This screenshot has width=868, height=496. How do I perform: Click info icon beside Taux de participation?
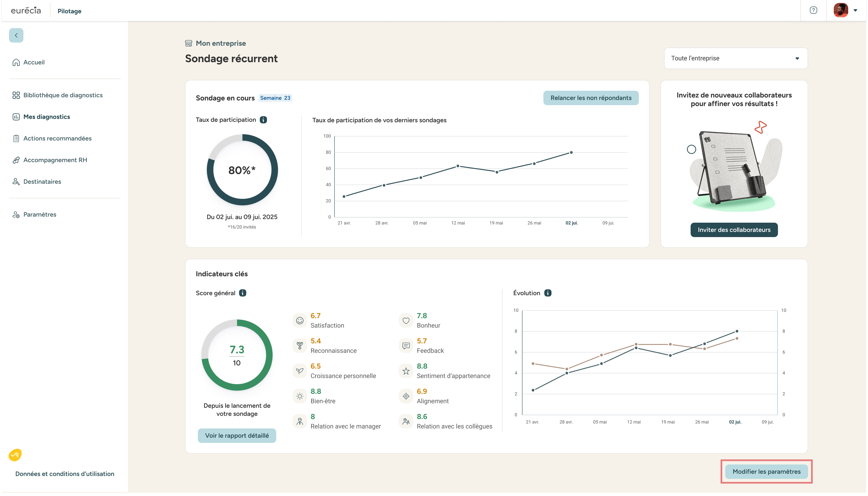point(263,120)
